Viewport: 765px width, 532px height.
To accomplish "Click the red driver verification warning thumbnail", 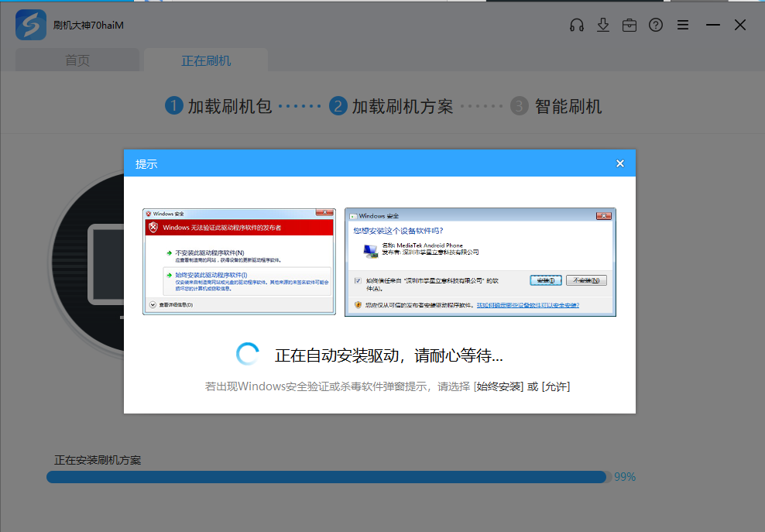I will (x=239, y=262).
